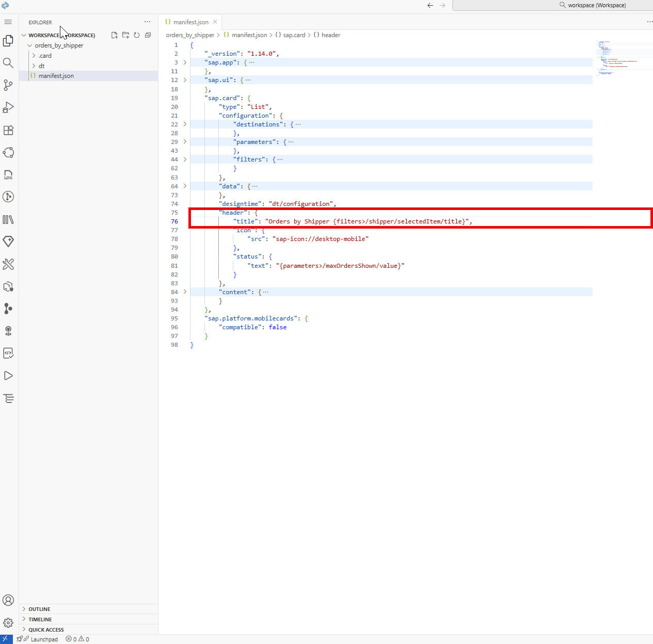Viewport: 653px width, 644px height.
Task: Click the circular connected-nodes activity icon
Action: [8, 152]
